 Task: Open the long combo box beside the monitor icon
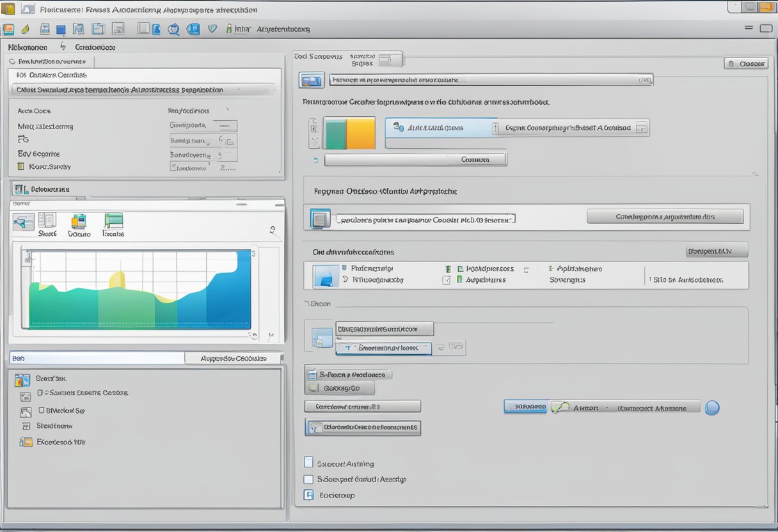(x=491, y=80)
